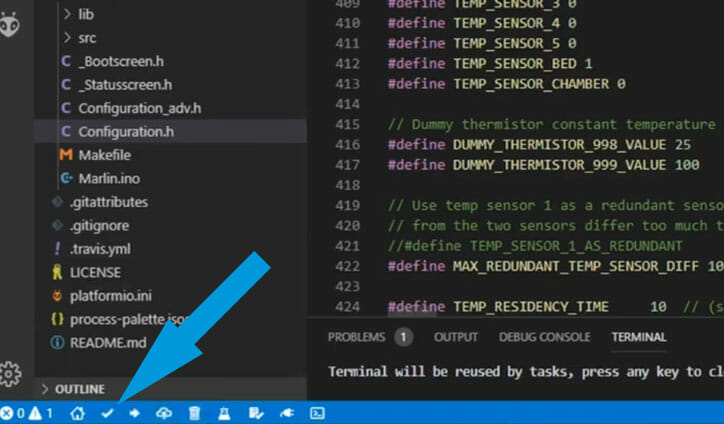Click the PlatformIO Upload arrow icon
The height and width of the screenshot is (424, 724).
point(134,413)
